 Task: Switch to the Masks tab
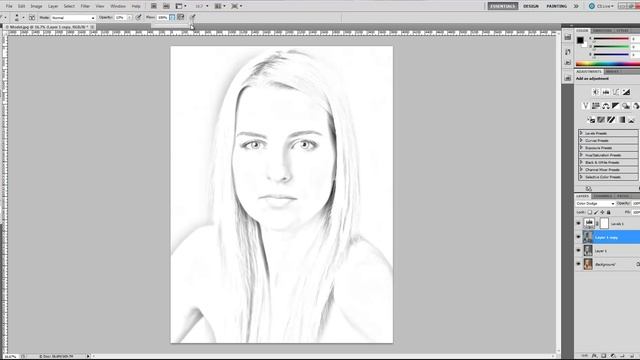(612, 71)
